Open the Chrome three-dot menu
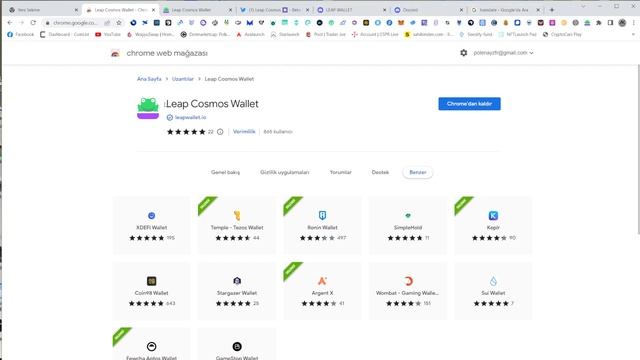640x360 pixels. click(x=633, y=23)
